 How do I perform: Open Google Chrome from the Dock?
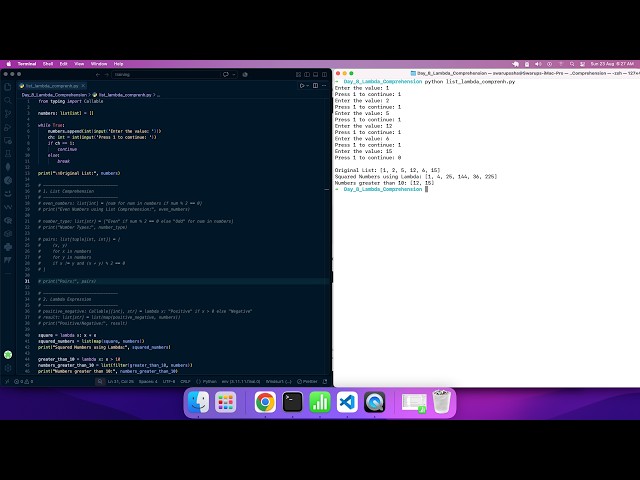pos(265,402)
